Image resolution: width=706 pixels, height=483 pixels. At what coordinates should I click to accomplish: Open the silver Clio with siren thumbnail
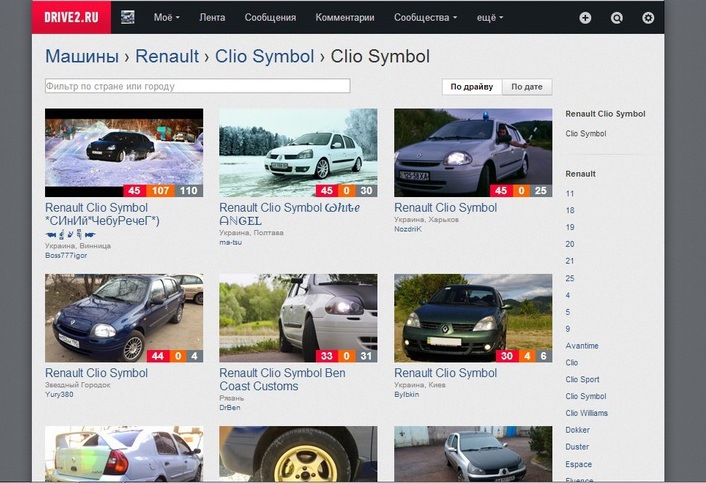coord(473,153)
